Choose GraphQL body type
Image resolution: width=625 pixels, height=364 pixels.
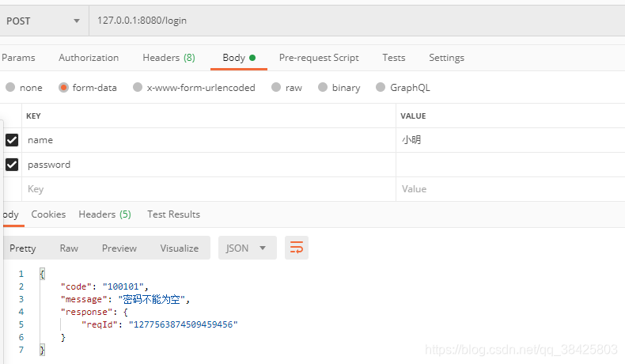point(403,87)
